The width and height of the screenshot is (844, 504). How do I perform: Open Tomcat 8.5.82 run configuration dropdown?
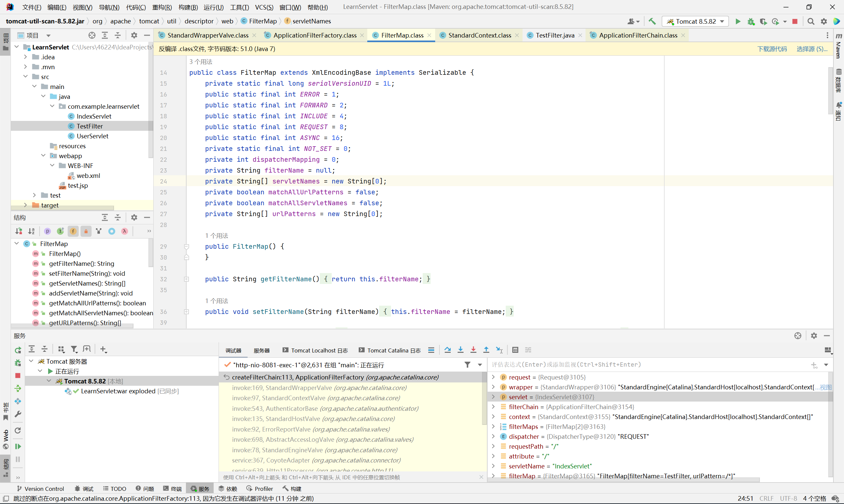pyautogui.click(x=695, y=21)
